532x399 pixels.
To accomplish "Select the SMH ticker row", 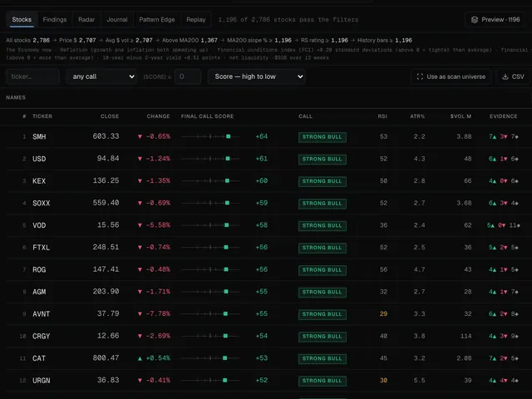I will [x=266, y=136].
